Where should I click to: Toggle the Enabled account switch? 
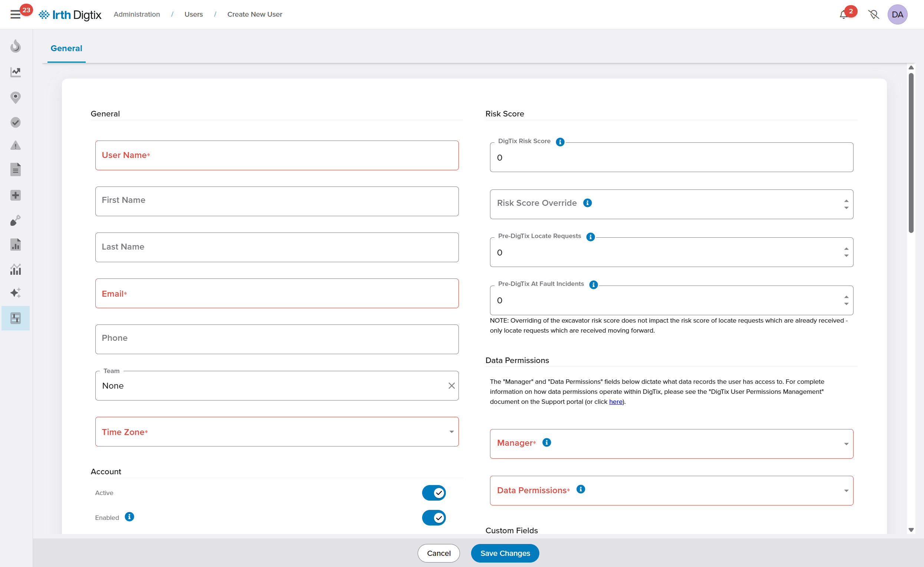coord(434,518)
